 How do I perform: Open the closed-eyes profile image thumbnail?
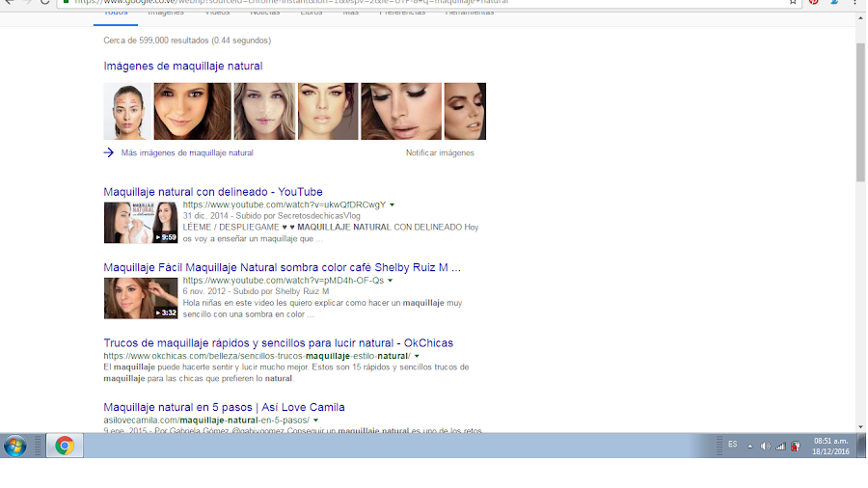click(x=401, y=111)
